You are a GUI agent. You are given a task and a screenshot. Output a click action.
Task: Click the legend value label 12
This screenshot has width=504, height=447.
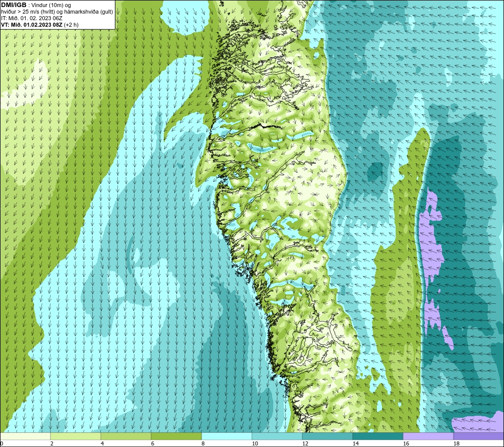[x=305, y=443]
